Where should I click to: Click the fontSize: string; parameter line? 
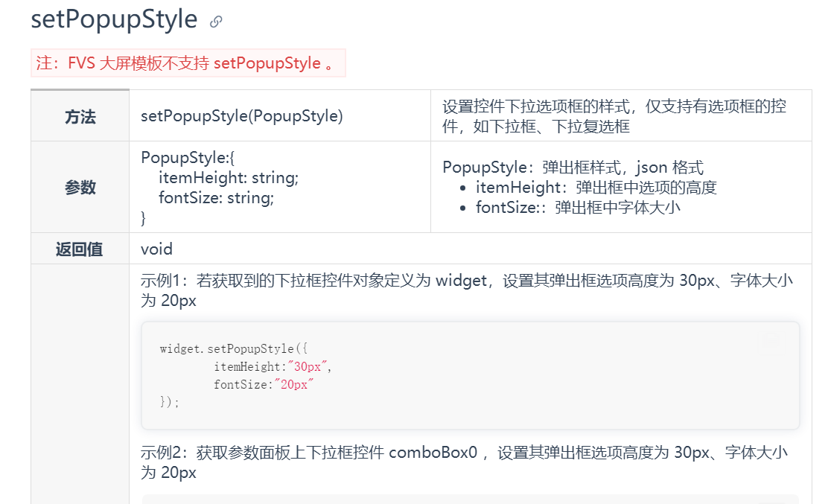(217, 198)
